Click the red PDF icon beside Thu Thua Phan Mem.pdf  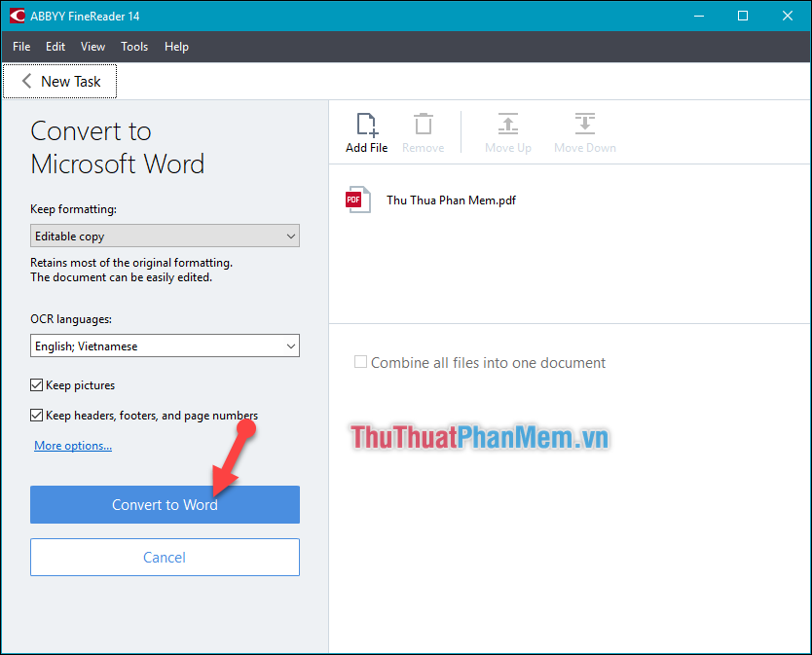coord(358,199)
